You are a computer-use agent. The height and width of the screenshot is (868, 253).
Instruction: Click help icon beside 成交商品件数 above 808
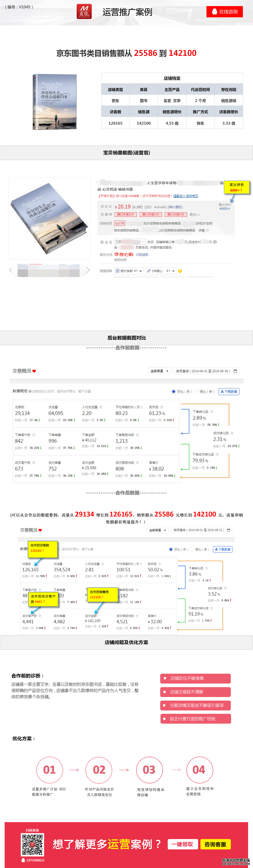coord(137,463)
